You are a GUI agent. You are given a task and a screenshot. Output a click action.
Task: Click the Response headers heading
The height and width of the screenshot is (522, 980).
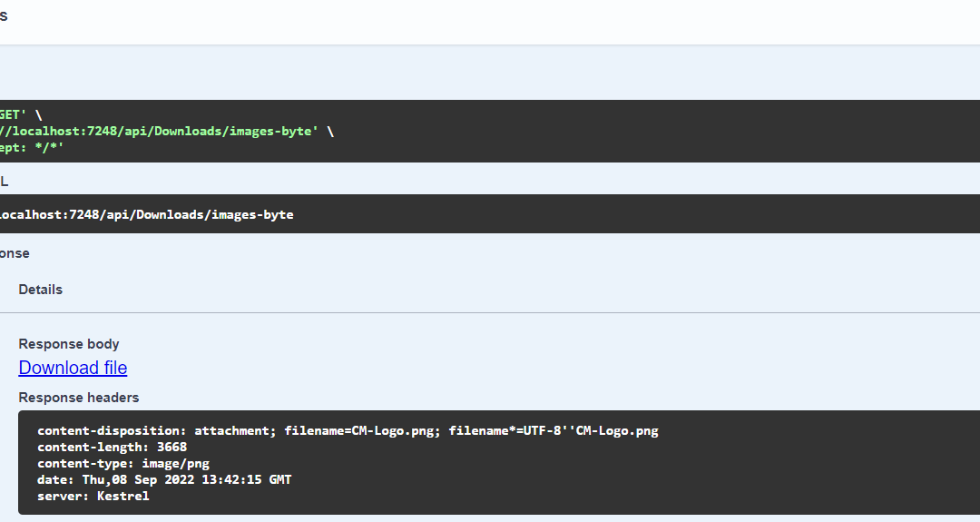pyautogui.click(x=79, y=398)
